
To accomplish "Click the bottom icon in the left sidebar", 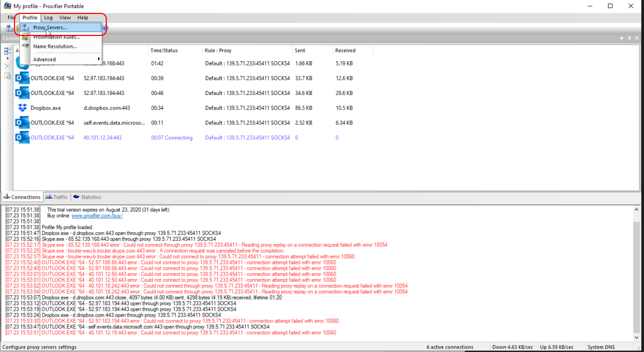I will pyautogui.click(x=8, y=76).
